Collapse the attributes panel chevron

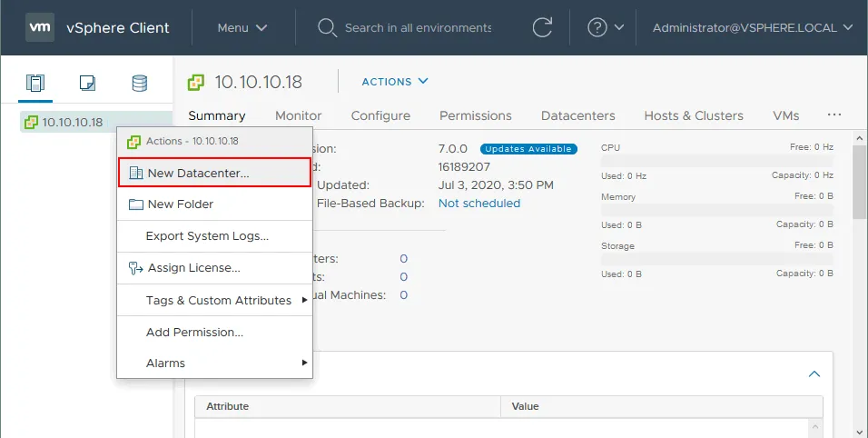coord(814,373)
